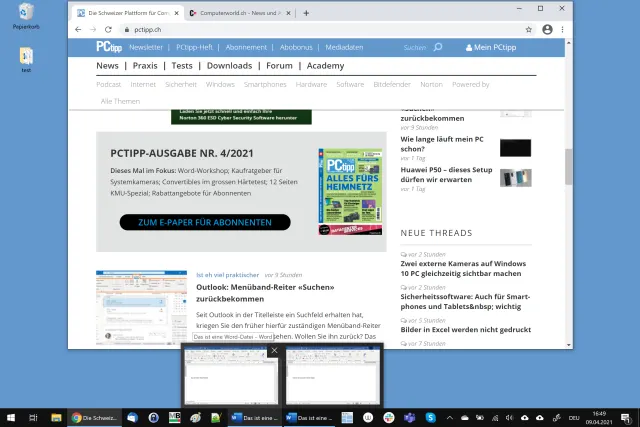Click the PCtipp magazine cover image
The image size is (640, 427).
pos(351,192)
